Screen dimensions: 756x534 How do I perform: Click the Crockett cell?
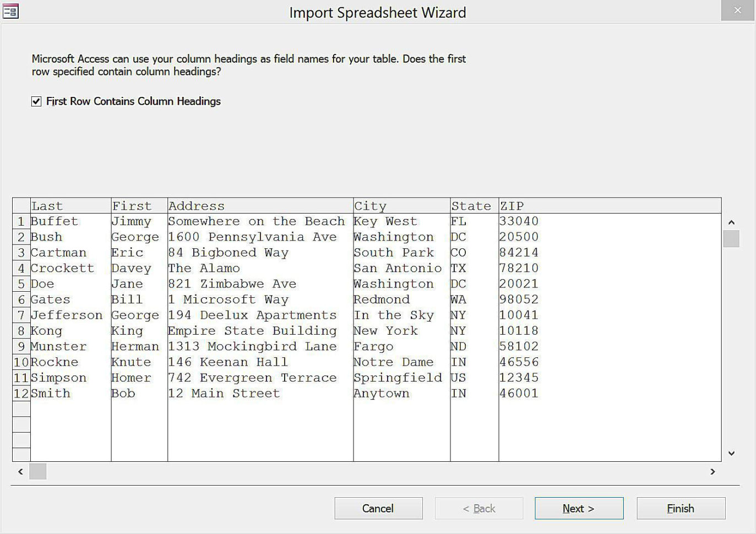pos(70,268)
